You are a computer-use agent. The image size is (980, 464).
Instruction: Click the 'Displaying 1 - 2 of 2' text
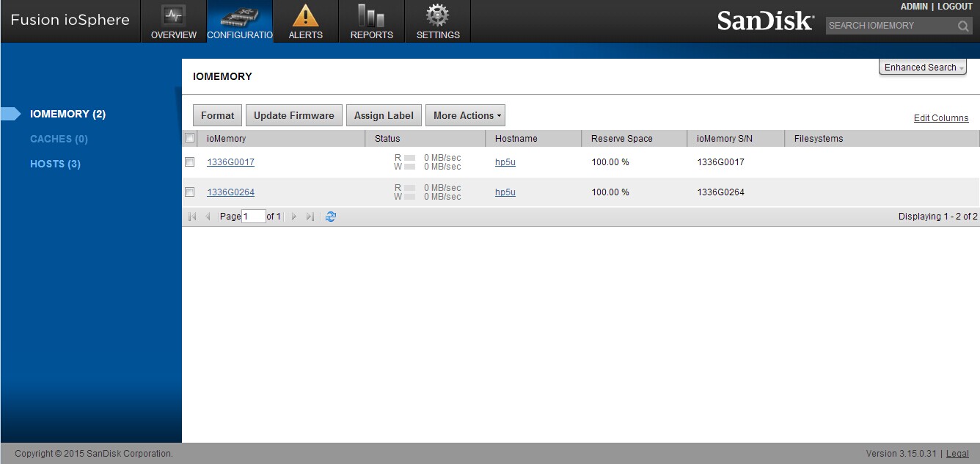tap(938, 217)
